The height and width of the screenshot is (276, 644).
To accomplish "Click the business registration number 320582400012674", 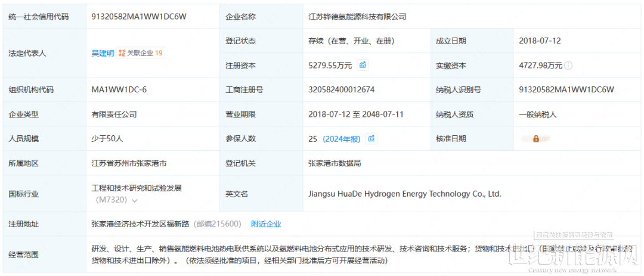I will 341,90.
